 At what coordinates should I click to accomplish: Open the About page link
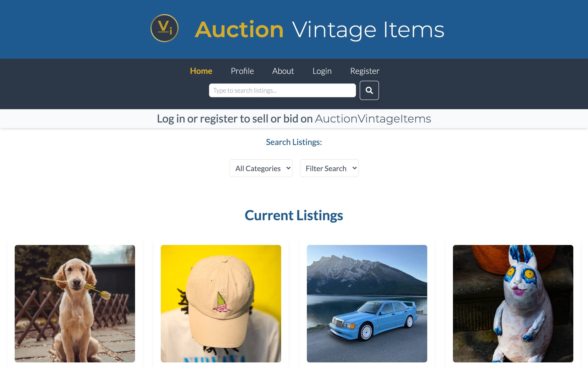283,71
